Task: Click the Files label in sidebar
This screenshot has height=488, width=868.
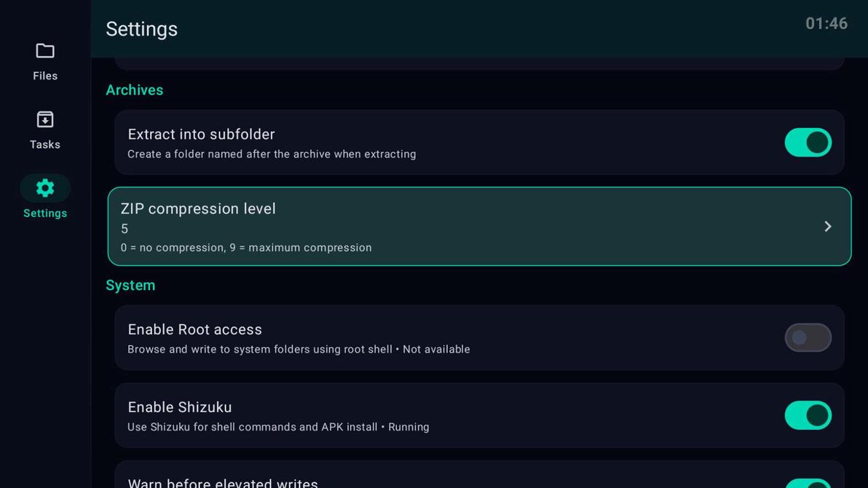Action: pyautogui.click(x=45, y=76)
